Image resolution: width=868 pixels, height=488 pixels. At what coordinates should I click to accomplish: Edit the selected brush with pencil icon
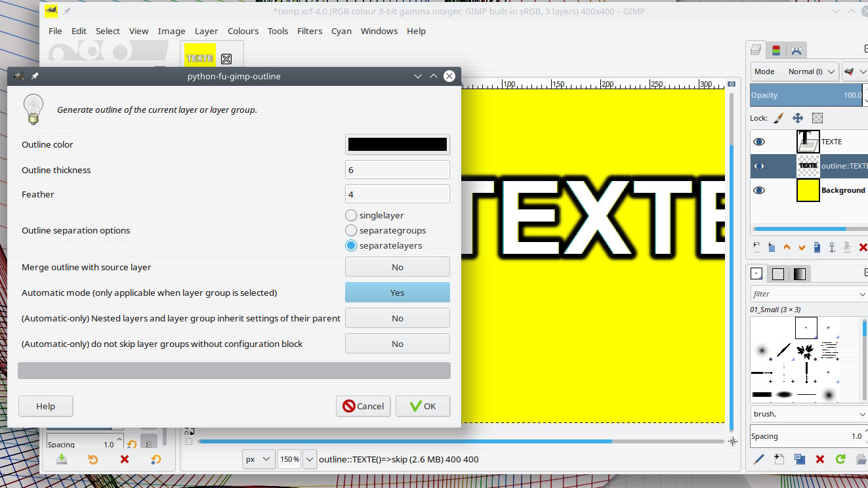tap(759, 459)
